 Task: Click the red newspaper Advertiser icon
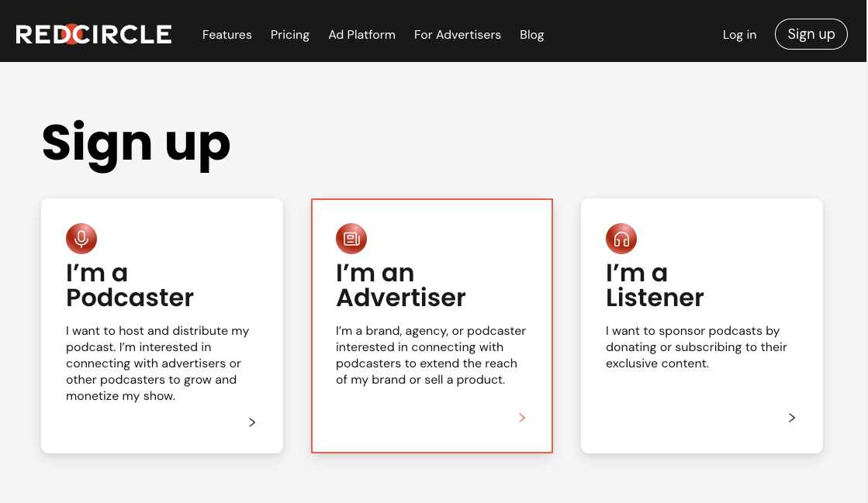click(351, 239)
